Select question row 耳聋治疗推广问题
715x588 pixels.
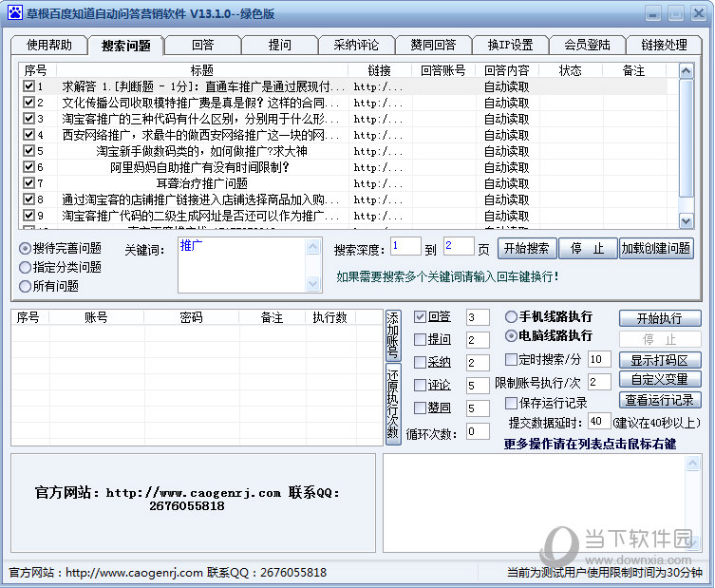coord(342,183)
